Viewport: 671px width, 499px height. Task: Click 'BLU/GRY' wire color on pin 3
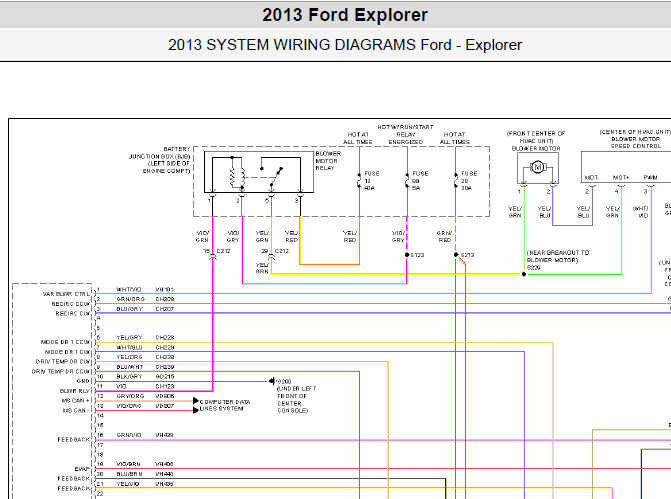129,309
